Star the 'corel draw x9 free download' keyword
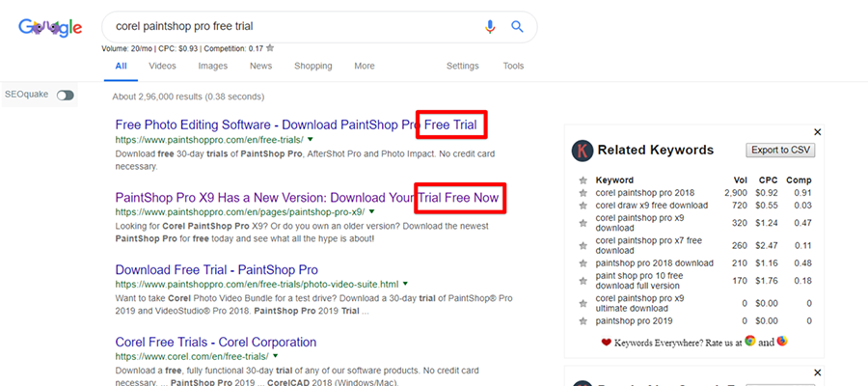The image size is (868, 386). [583, 207]
